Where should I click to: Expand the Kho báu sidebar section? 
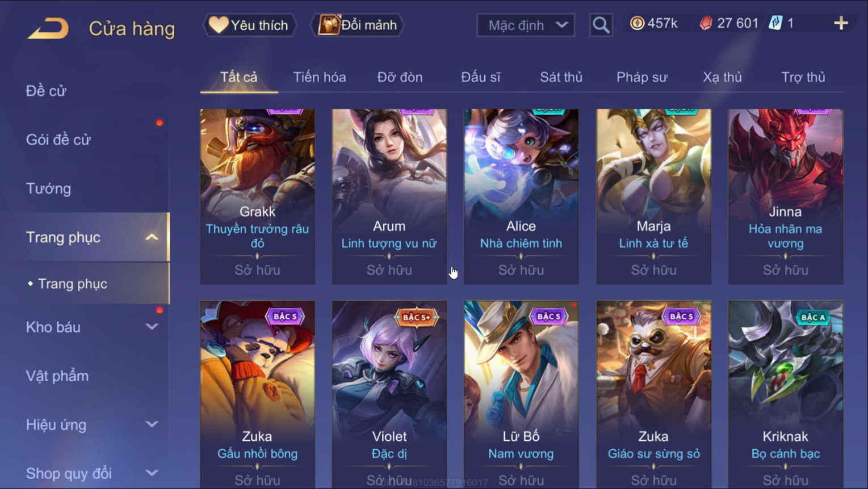tap(152, 327)
